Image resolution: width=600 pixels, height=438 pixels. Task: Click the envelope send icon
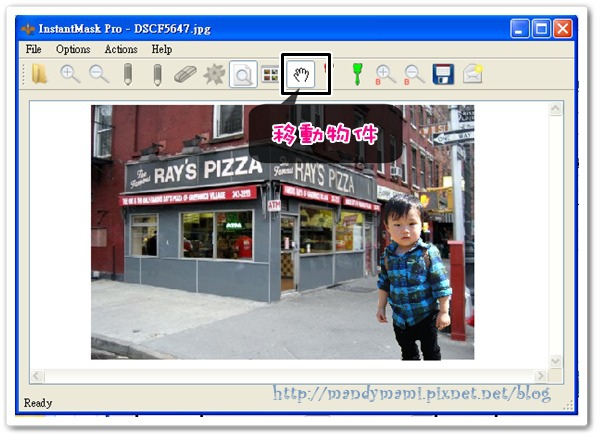pos(473,74)
